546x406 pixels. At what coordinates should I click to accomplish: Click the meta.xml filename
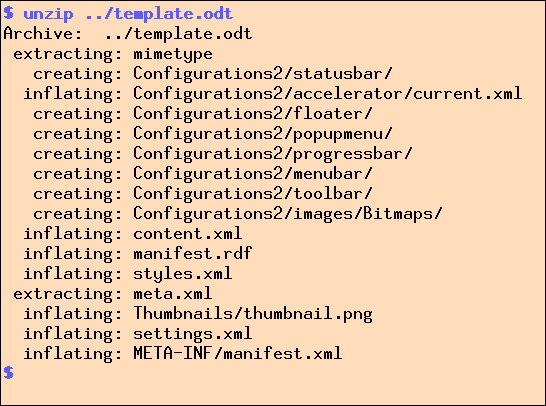click(x=173, y=294)
